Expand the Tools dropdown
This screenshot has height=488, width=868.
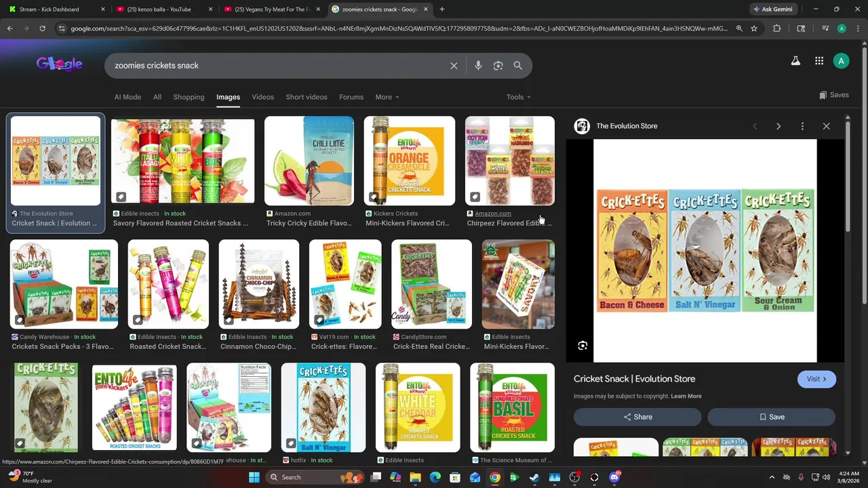click(x=519, y=97)
